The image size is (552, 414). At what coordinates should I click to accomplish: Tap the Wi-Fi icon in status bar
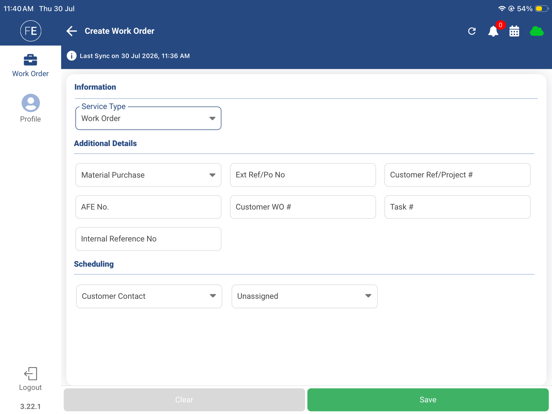tap(502, 8)
